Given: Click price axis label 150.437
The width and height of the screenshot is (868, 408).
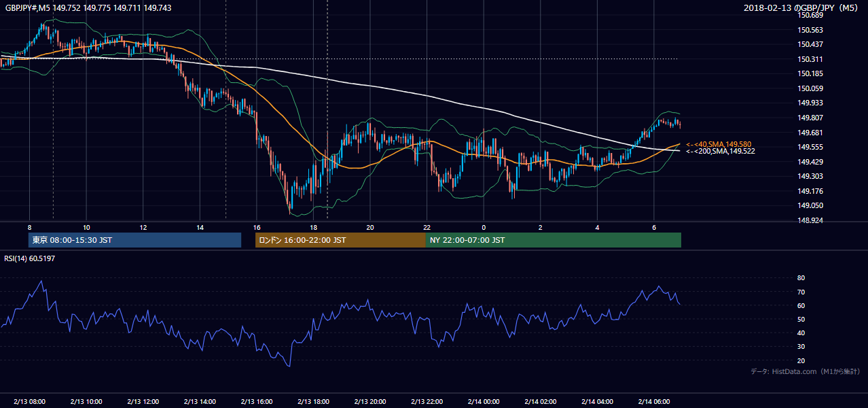Looking at the screenshot, I should point(811,44).
